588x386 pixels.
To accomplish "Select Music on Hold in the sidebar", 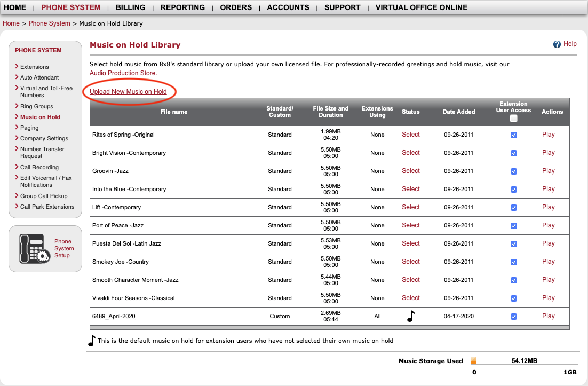I will click(x=40, y=117).
